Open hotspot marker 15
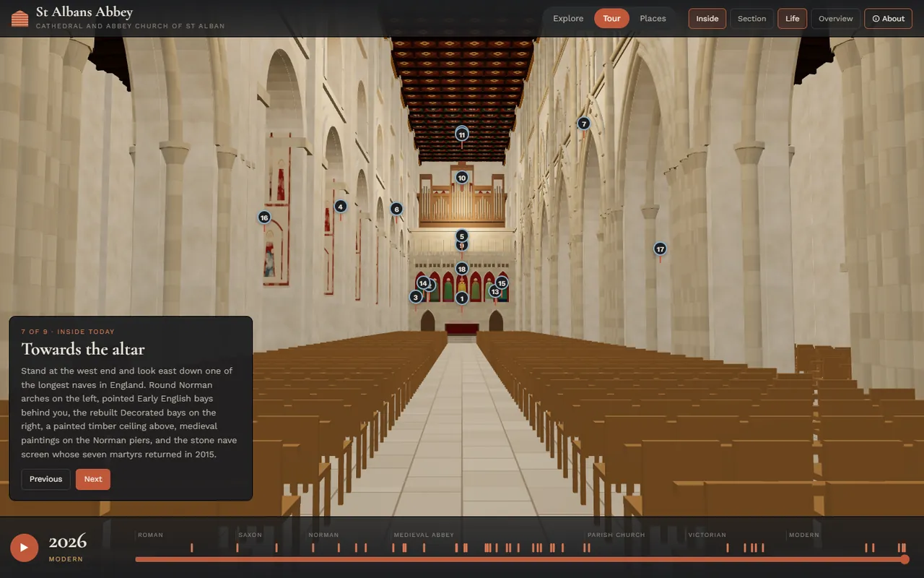 point(502,283)
